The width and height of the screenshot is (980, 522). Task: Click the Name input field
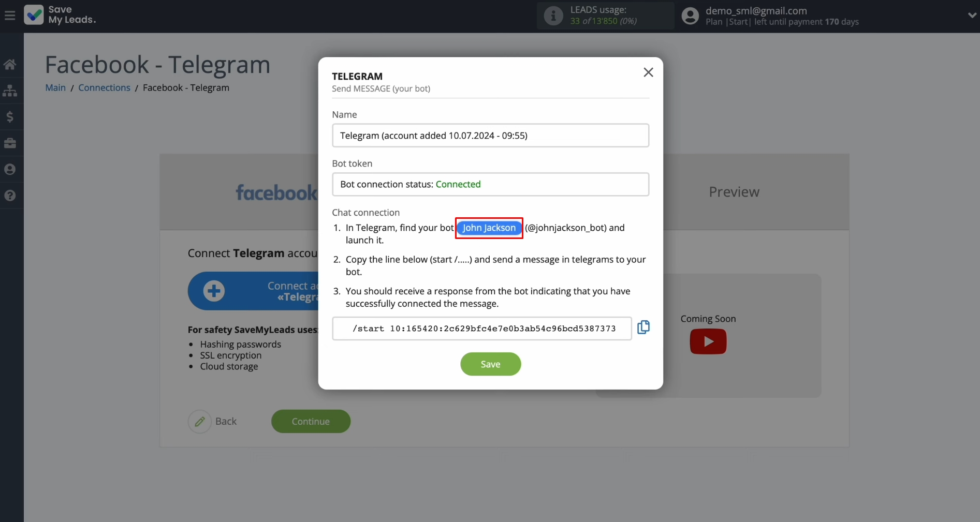pyautogui.click(x=490, y=136)
